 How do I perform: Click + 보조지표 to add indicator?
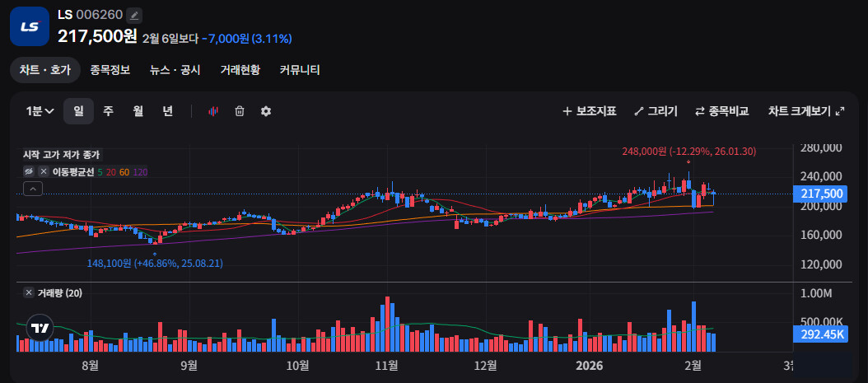tap(590, 111)
